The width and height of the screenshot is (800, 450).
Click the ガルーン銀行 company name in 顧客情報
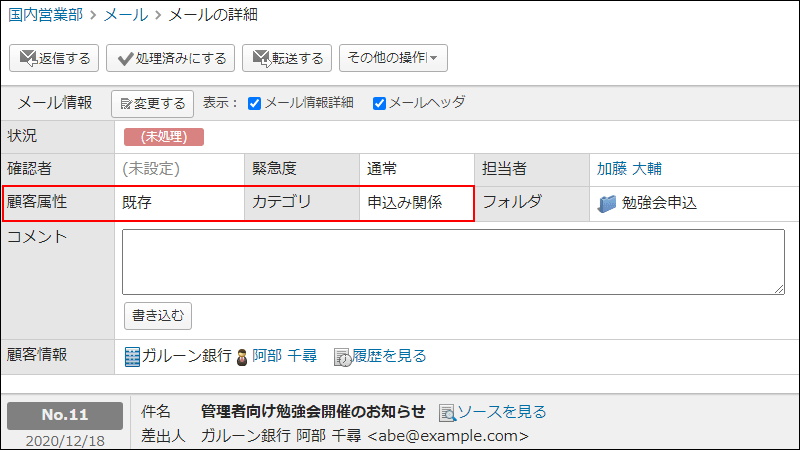pos(187,356)
